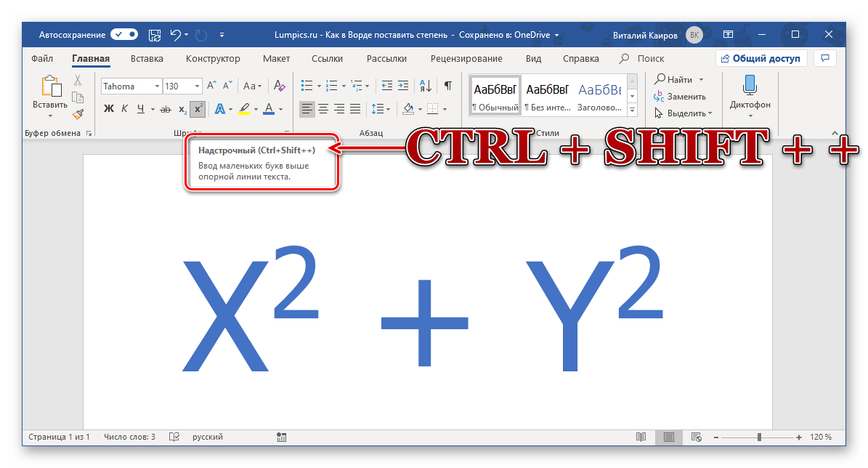
Task: Click the yellow text highlight color button
Action: point(244,109)
